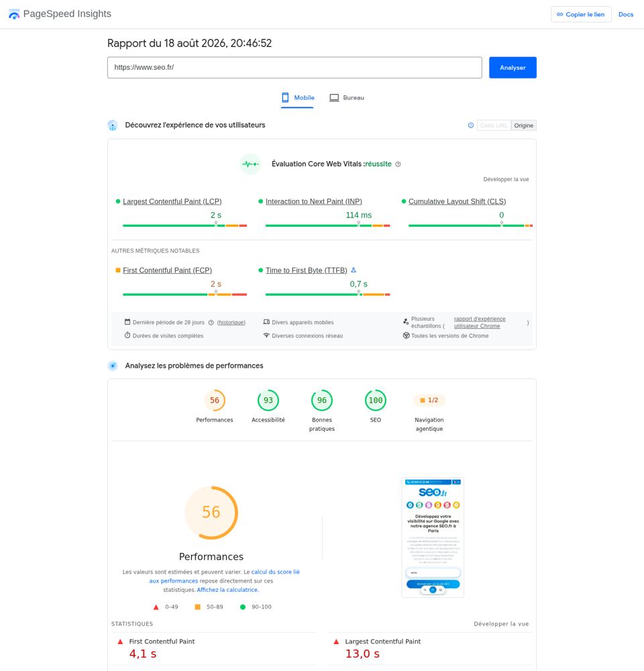This screenshot has height=671, width=644.
Task: Click the orange square 50–89 legend icon
Action: (198, 607)
